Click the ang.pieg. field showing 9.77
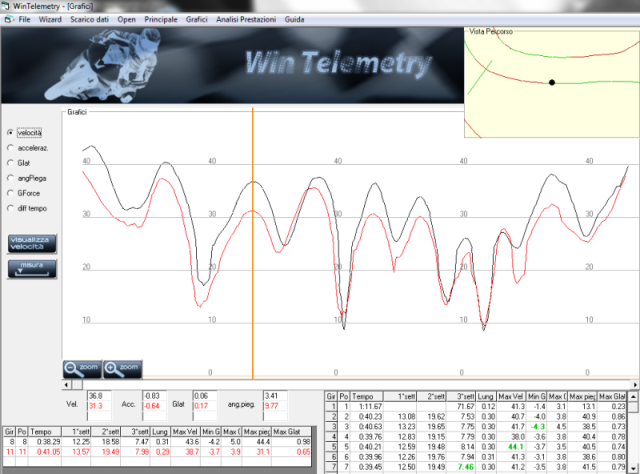Screen dimensions: 640x474 pos(275,406)
